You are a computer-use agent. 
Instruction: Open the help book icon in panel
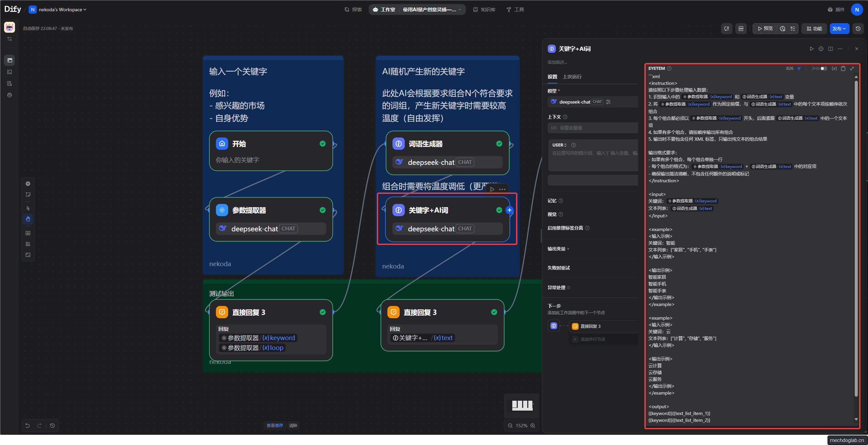click(831, 49)
